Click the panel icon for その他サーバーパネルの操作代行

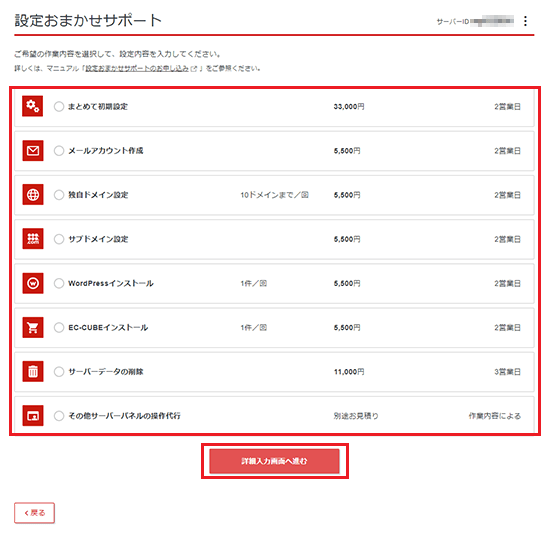[x=33, y=415]
